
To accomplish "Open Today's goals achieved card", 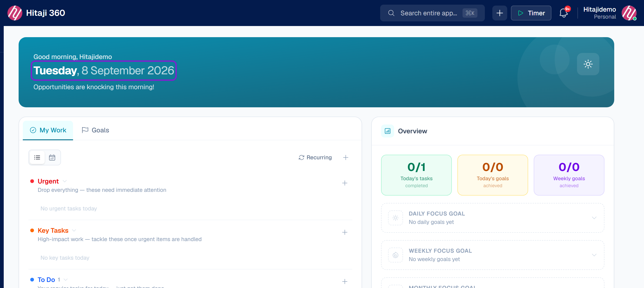I will coord(493,175).
